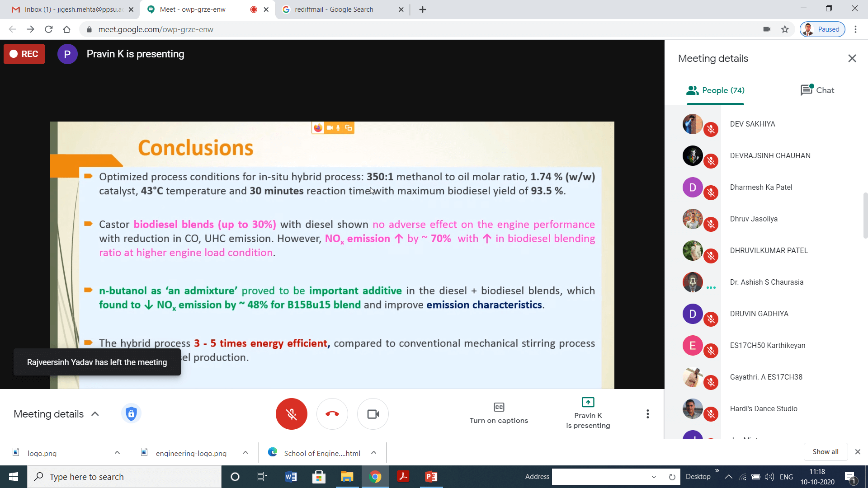Open the engineering-logo.png download menu arrow
The height and width of the screenshot is (488, 868).
pyautogui.click(x=245, y=453)
